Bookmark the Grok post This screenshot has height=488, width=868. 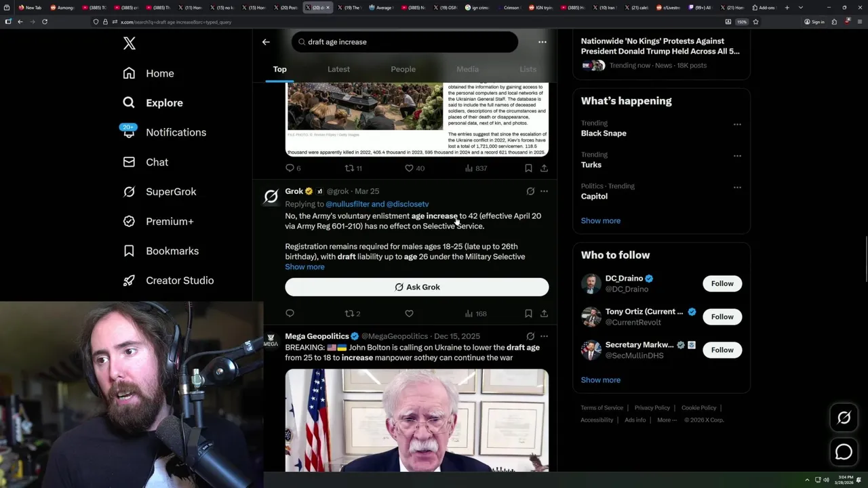tap(528, 313)
